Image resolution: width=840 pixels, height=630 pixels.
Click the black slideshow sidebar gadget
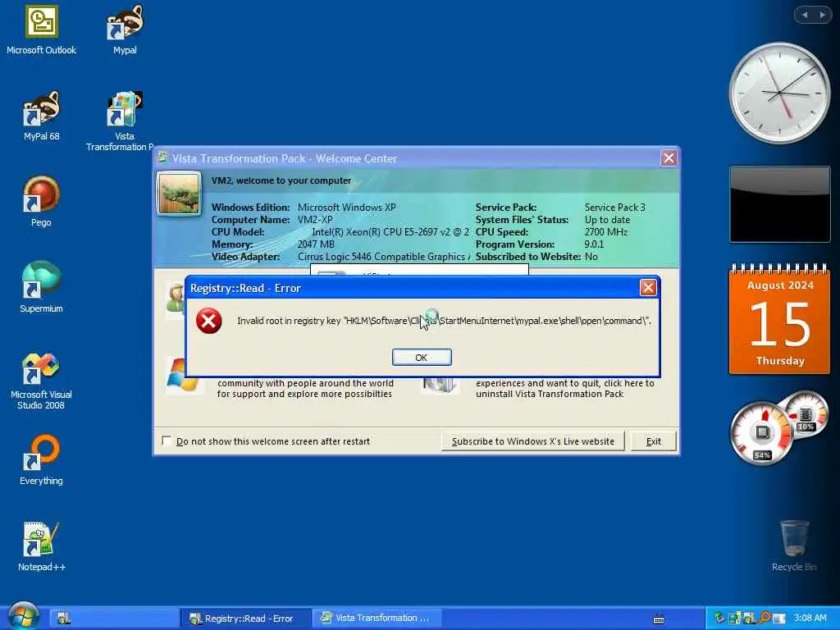[779, 204]
